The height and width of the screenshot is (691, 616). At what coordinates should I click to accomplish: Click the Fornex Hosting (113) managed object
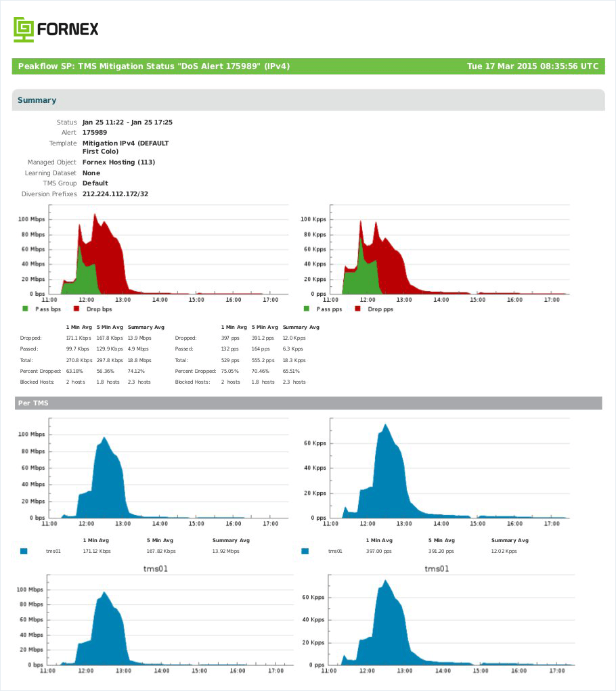pyautogui.click(x=118, y=162)
